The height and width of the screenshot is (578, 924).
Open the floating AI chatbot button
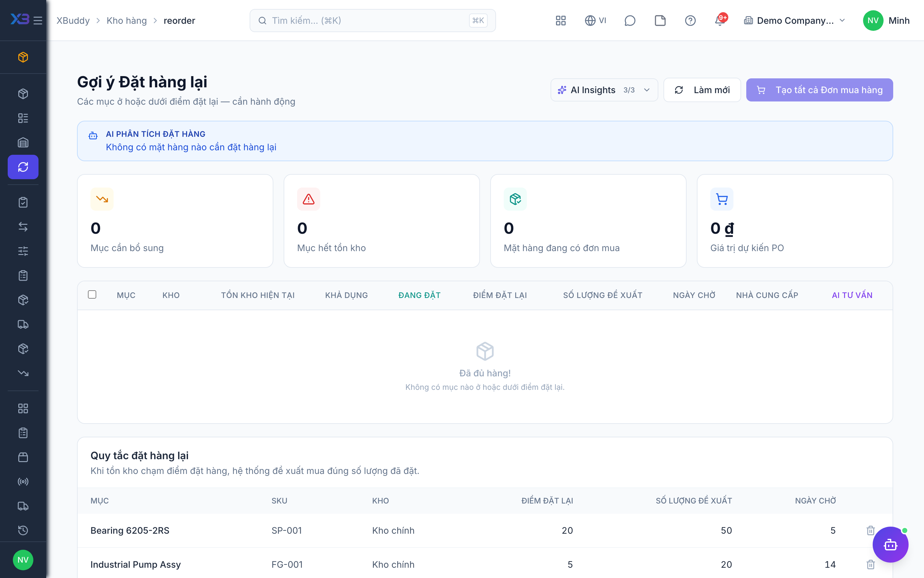coord(890,545)
